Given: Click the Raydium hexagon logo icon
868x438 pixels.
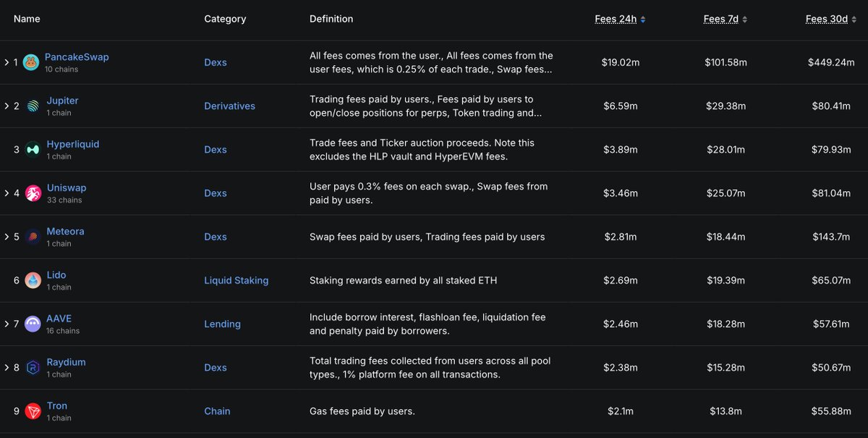Looking at the screenshot, I should point(33,368).
